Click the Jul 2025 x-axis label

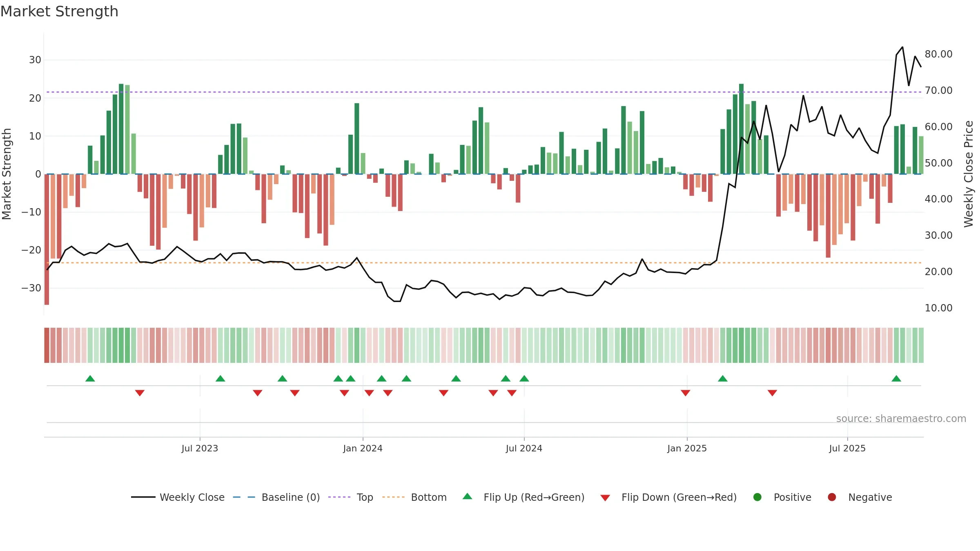click(x=847, y=448)
